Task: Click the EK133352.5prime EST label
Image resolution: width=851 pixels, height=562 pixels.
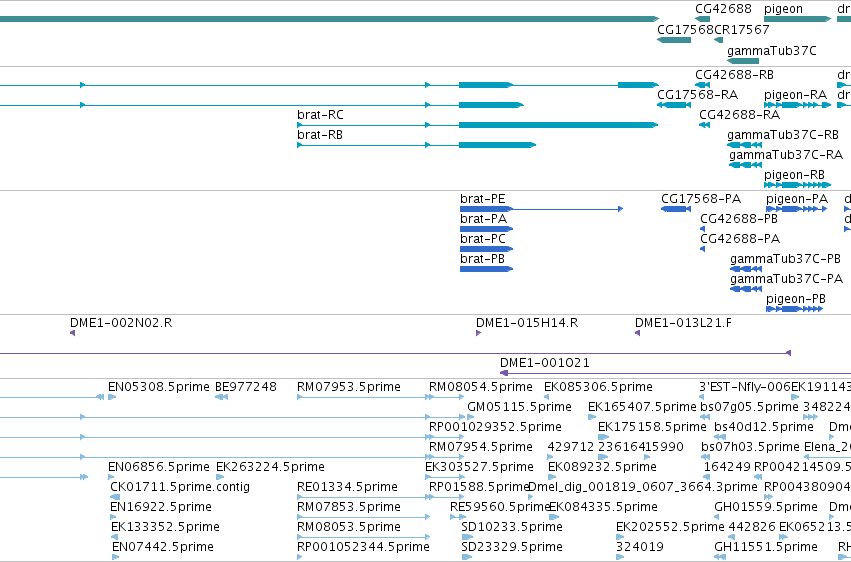Action: (166, 528)
